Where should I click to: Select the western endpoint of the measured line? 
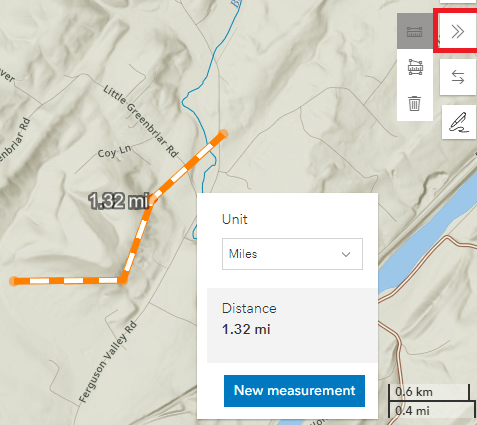(x=14, y=281)
